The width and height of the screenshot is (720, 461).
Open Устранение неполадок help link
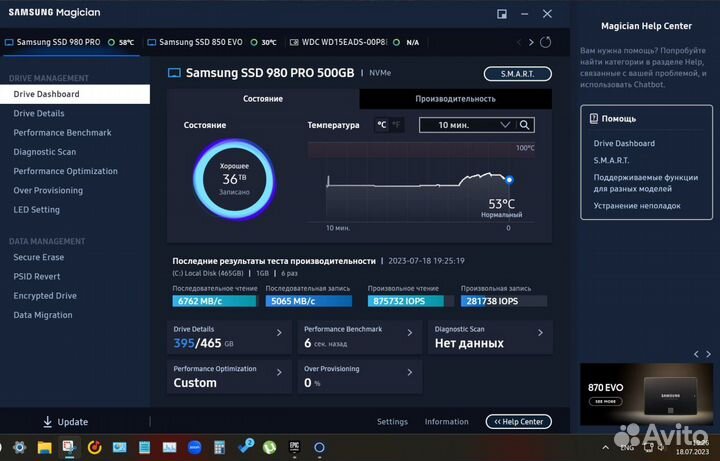637,206
